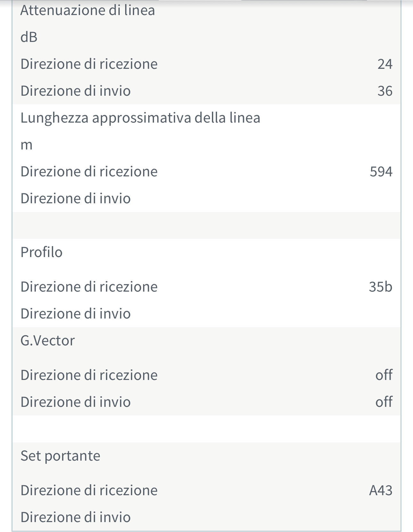Select the carrier set value A43
This screenshot has width=413, height=532.
click(x=380, y=490)
